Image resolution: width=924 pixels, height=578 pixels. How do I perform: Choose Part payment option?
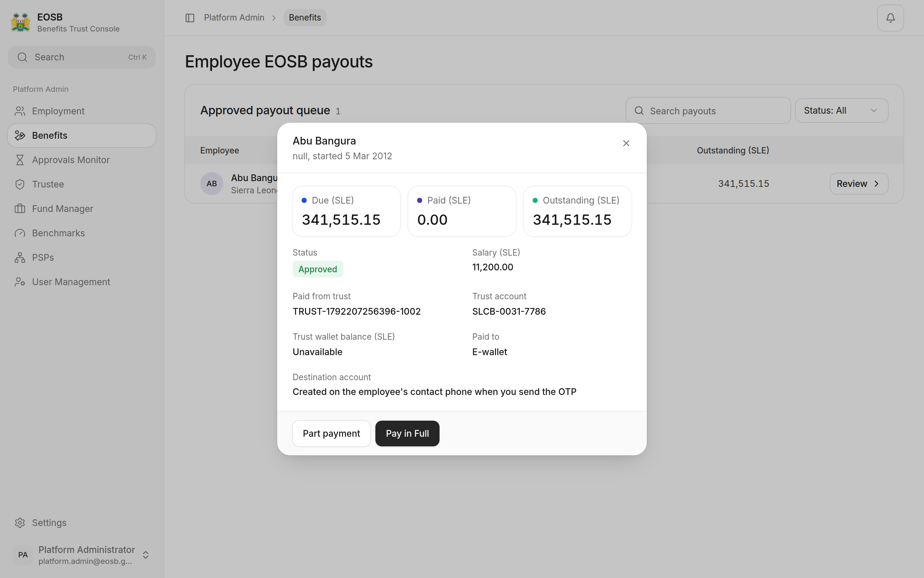click(x=331, y=433)
